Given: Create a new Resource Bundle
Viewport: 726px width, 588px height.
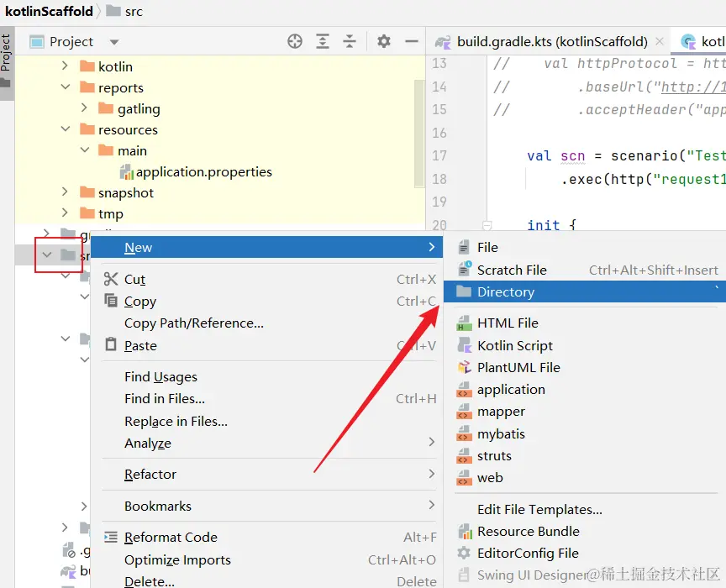Looking at the screenshot, I should coord(585,531).
